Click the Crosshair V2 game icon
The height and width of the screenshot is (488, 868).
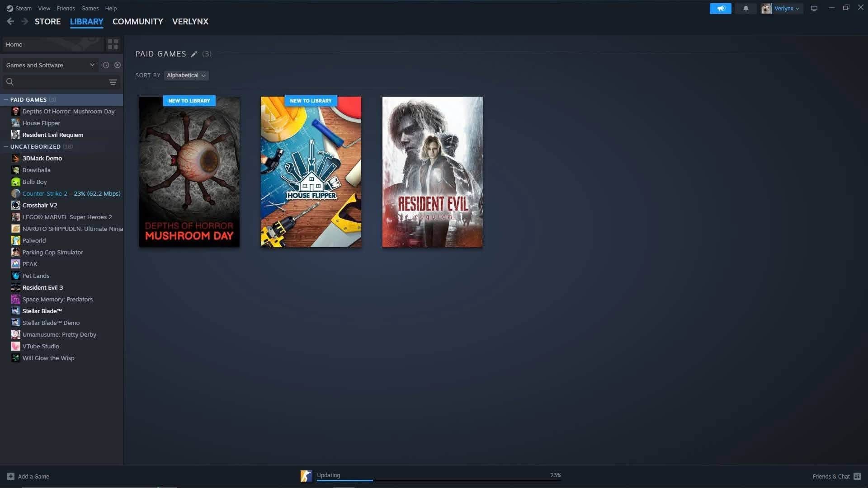click(16, 205)
